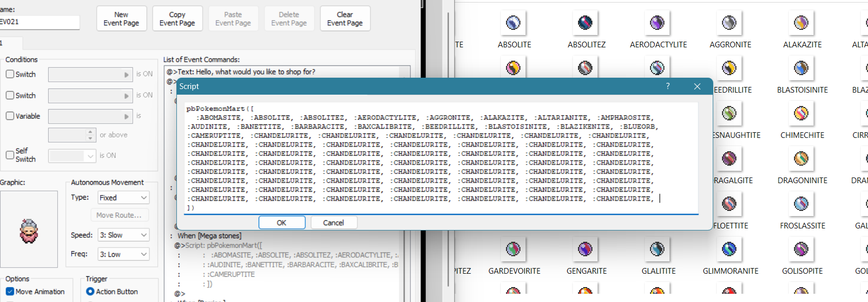Enable the first Switch condition checkbox

[x=10, y=74]
